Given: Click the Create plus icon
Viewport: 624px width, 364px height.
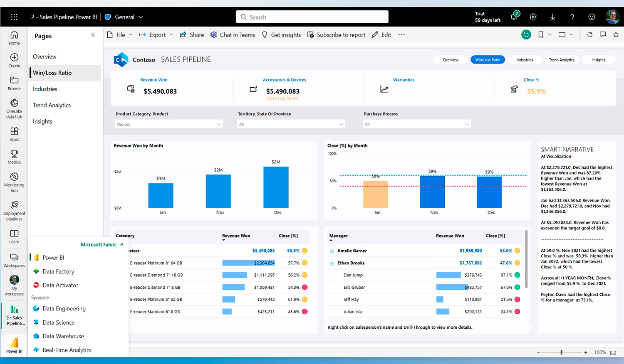Looking at the screenshot, I should [x=14, y=57].
